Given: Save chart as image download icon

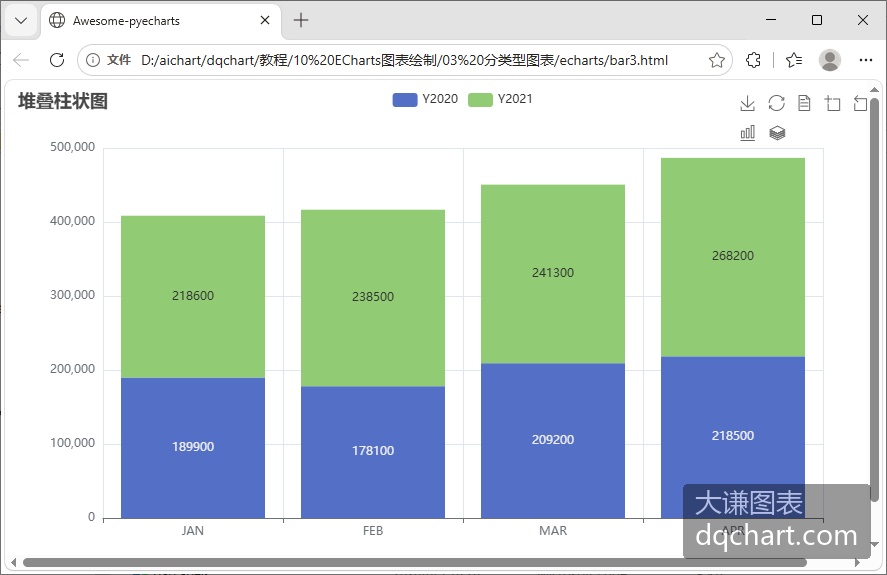Looking at the screenshot, I should coord(747,104).
